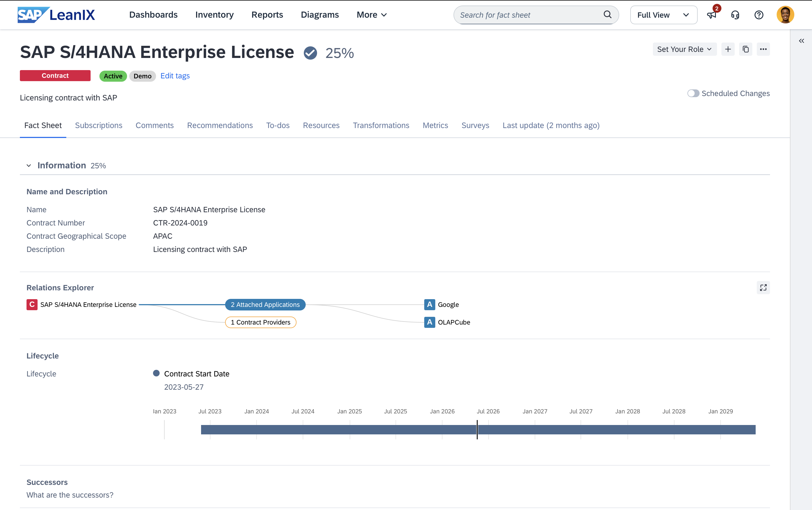Open the OLAPCube application link
This screenshot has height=510, width=812.
[454, 322]
